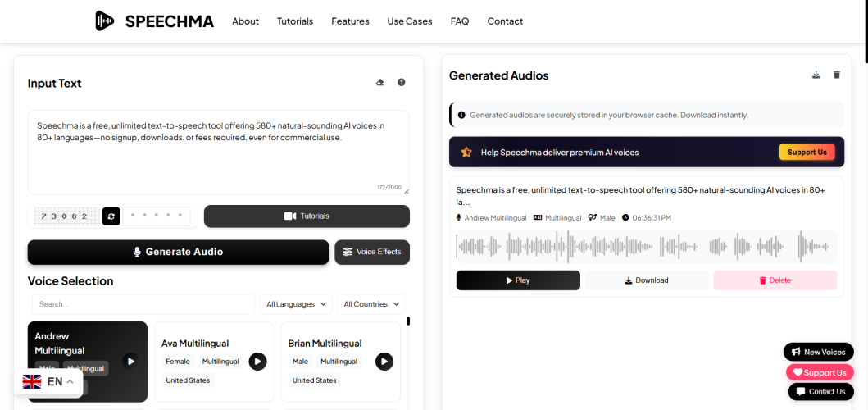This screenshot has width=868, height=410.
Task: Download all generated audios icon
Action: coord(816,75)
